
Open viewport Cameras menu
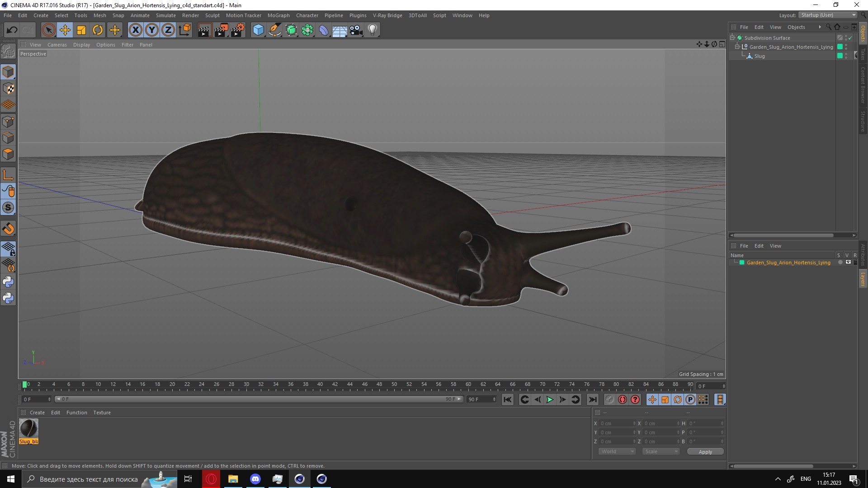pyautogui.click(x=57, y=45)
